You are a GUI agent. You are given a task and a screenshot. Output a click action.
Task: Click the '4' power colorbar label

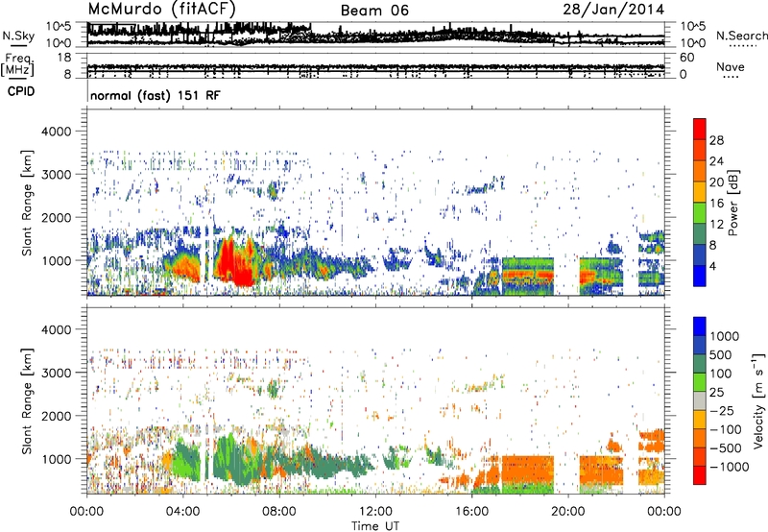(712, 266)
